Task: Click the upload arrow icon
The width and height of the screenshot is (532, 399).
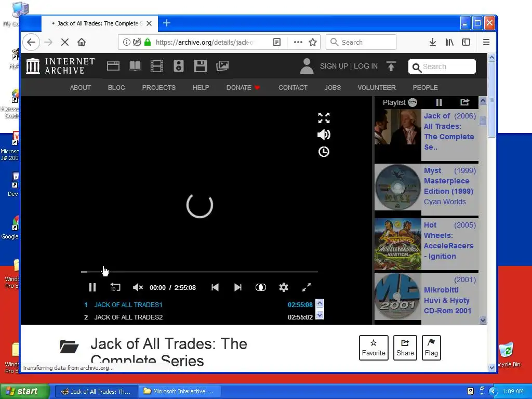Action: [x=391, y=66]
